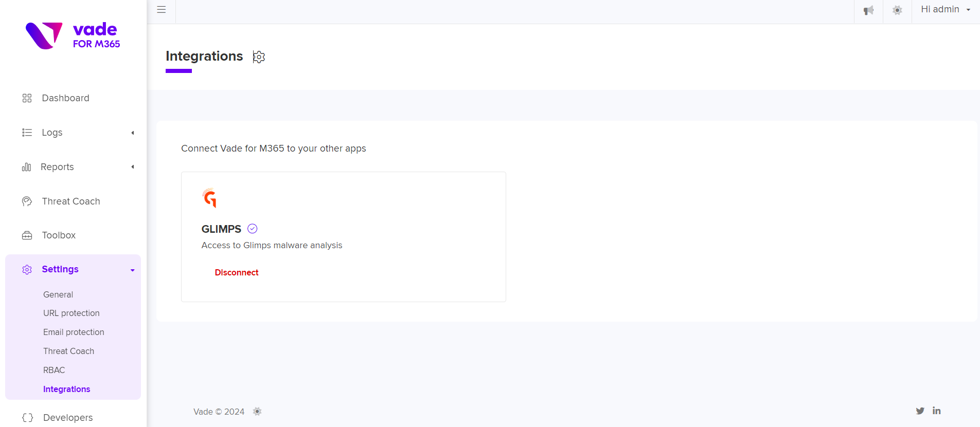Viewport: 980px width, 427px height.
Task: Click the Toolbox briefcase icon
Action: [x=27, y=235]
